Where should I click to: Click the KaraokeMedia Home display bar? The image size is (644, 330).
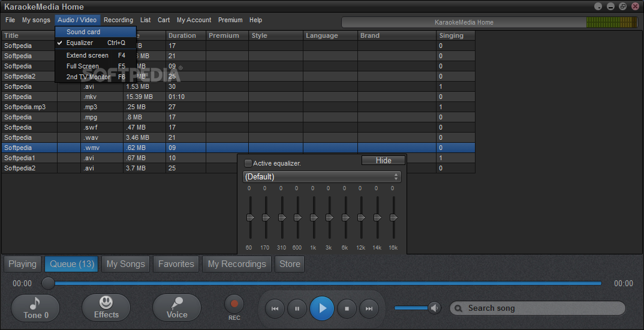coord(464,22)
